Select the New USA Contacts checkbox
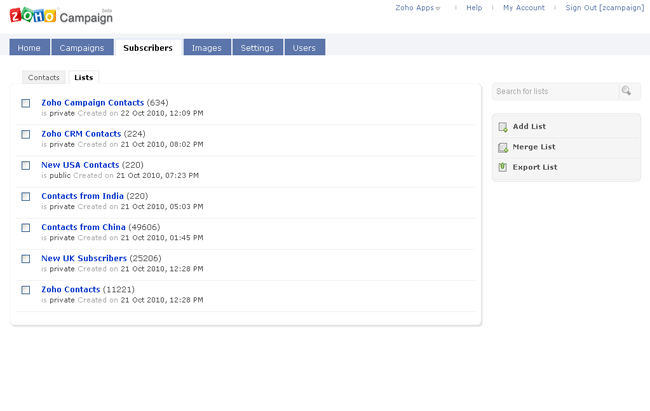The width and height of the screenshot is (650, 411). (26, 165)
